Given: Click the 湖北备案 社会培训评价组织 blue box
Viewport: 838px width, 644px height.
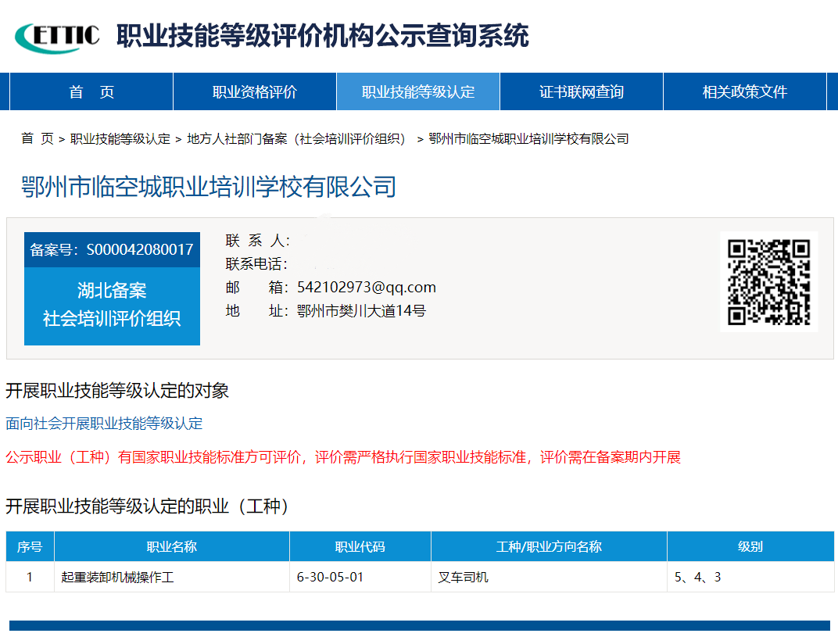Looking at the screenshot, I should click(112, 305).
